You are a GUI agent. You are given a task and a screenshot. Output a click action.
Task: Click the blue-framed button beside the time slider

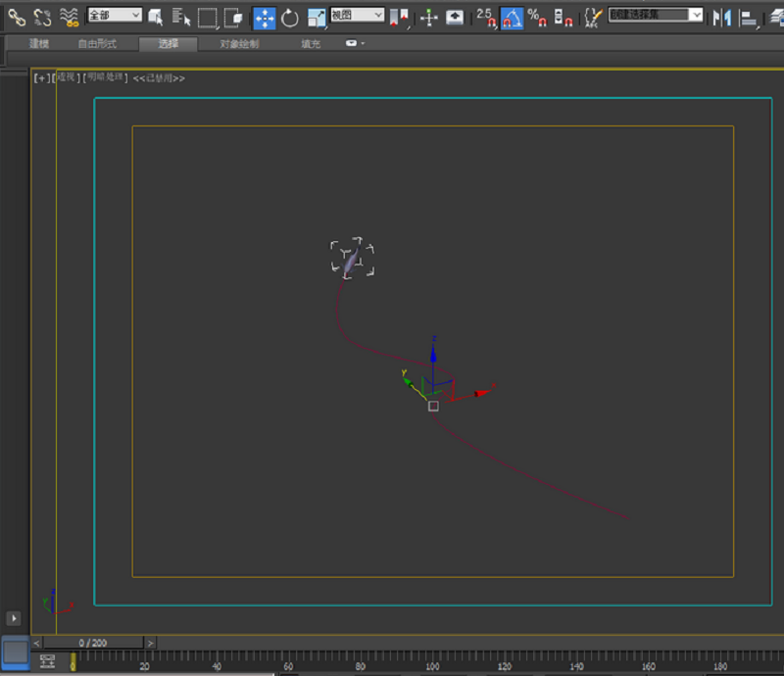[x=16, y=652]
